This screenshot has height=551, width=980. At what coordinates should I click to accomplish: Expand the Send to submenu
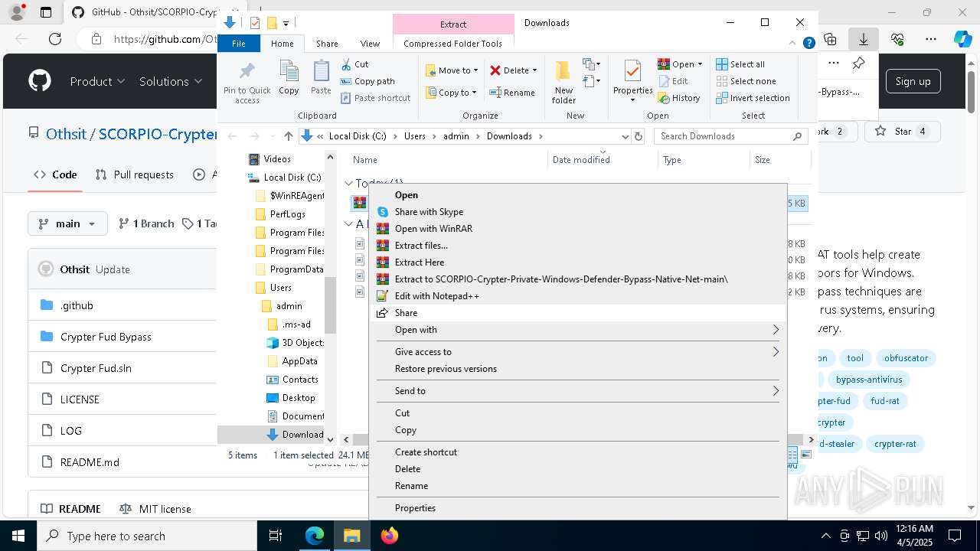click(x=578, y=391)
